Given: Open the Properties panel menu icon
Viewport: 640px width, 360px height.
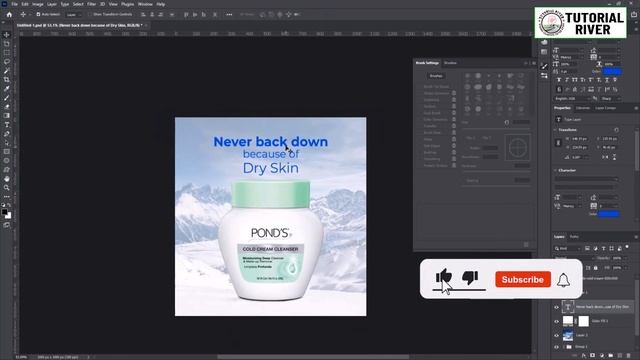Looking at the screenshot, I should [636, 108].
